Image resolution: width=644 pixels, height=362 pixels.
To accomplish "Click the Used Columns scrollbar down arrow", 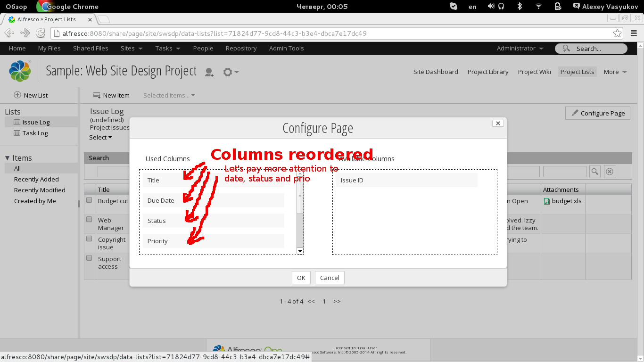I will [300, 251].
